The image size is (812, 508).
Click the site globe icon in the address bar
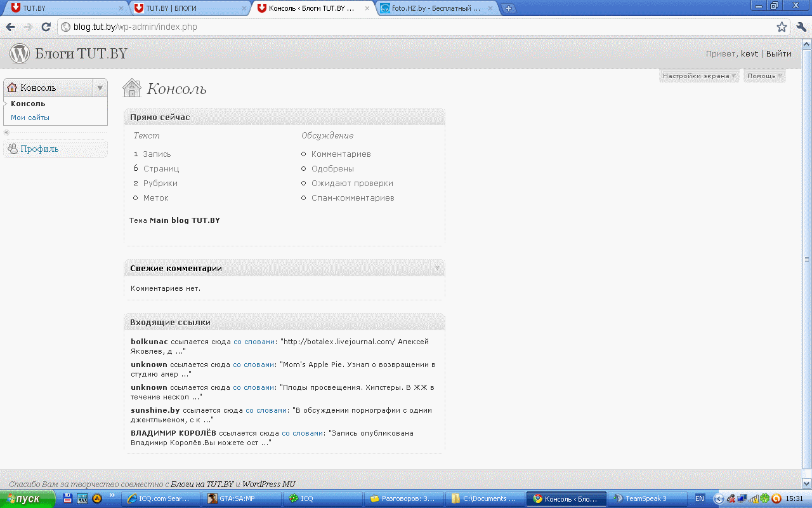point(65,27)
